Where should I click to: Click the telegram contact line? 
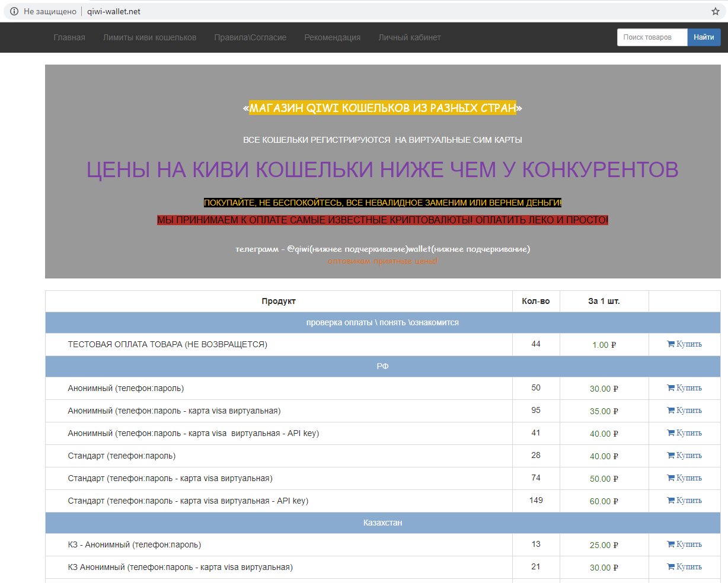pos(382,249)
